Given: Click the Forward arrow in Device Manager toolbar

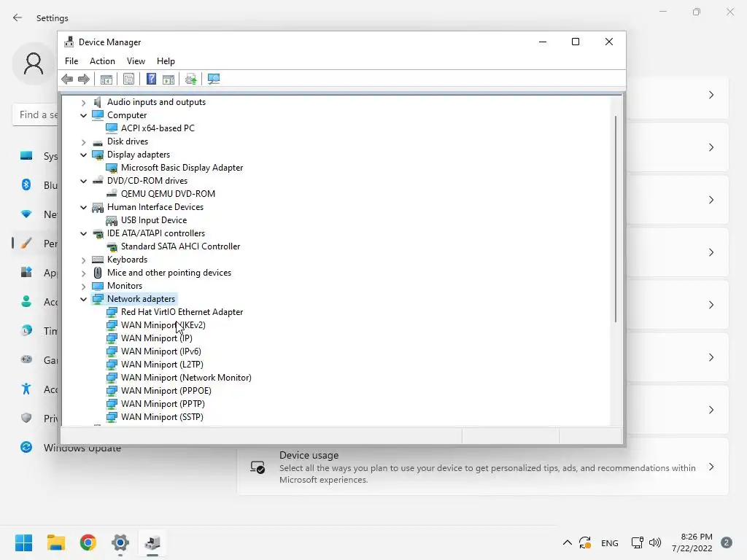Looking at the screenshot, I should click(84, 79).
